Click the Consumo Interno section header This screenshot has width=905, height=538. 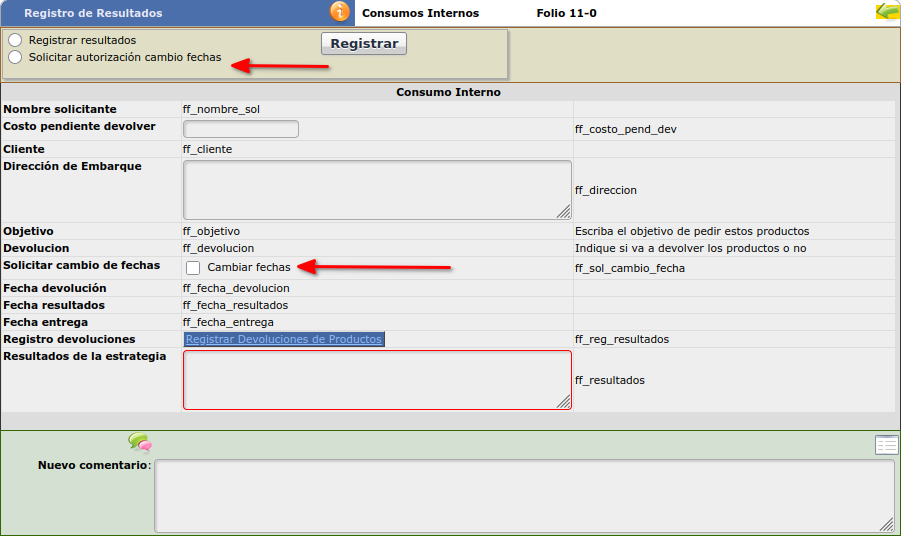coord(448,92)
